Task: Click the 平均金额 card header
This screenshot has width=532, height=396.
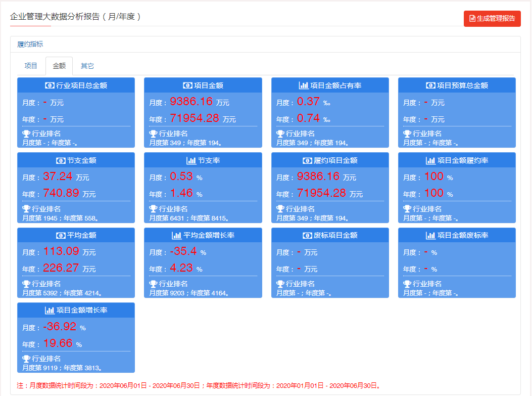Action: pyautogui.click(x=76, y=235)
